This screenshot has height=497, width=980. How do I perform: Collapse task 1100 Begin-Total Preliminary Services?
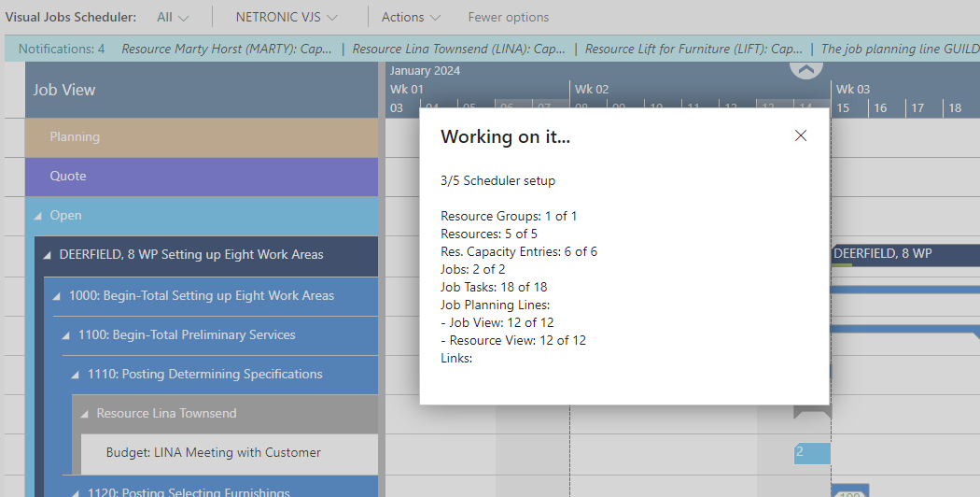66,335
